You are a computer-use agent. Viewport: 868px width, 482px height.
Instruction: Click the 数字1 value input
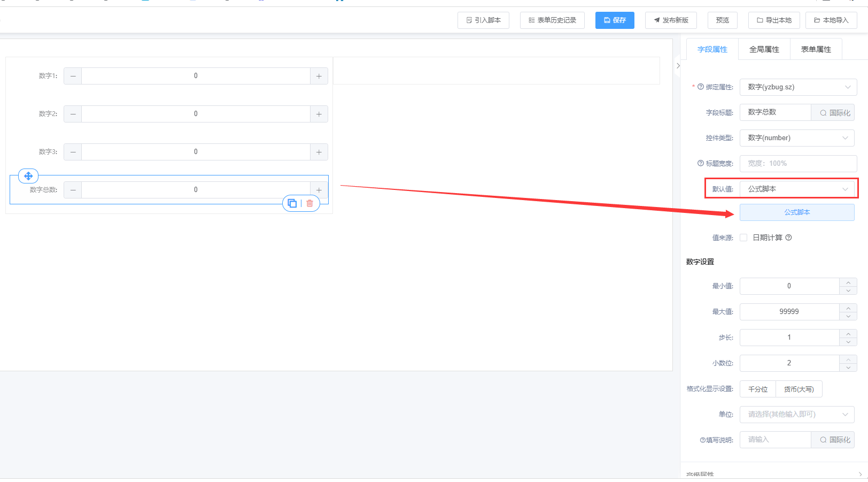pos(196,76)
